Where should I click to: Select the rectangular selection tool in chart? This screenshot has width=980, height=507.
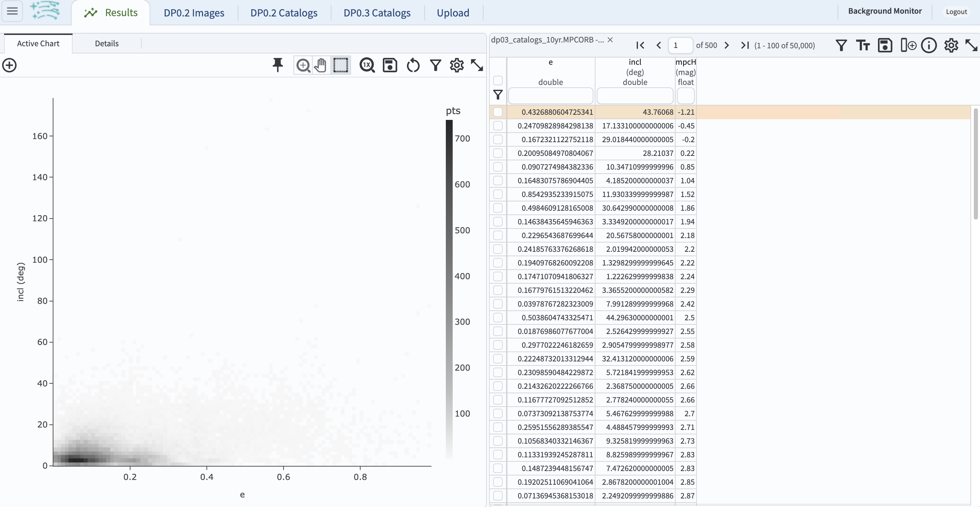click(340, 65)
